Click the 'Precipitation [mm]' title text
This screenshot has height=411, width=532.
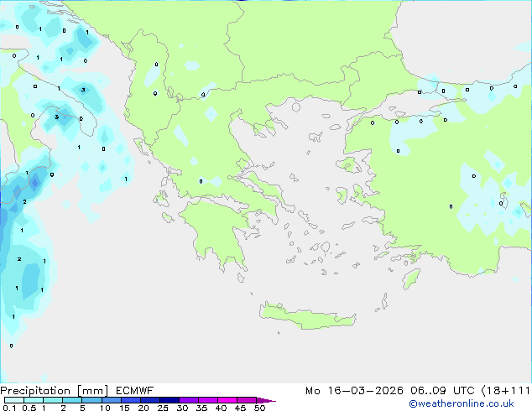pyautogui.click(x=55, y=391)
